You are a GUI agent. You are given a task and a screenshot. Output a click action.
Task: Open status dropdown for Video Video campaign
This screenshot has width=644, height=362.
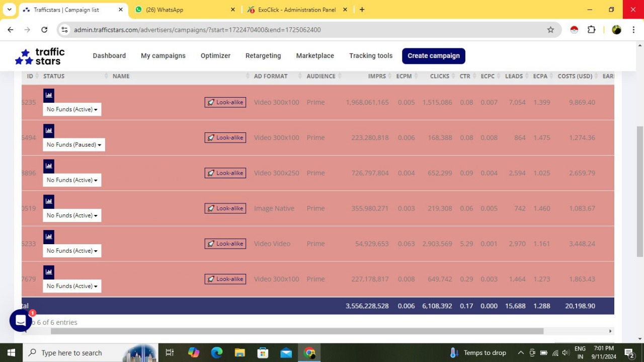coord(72,251)
